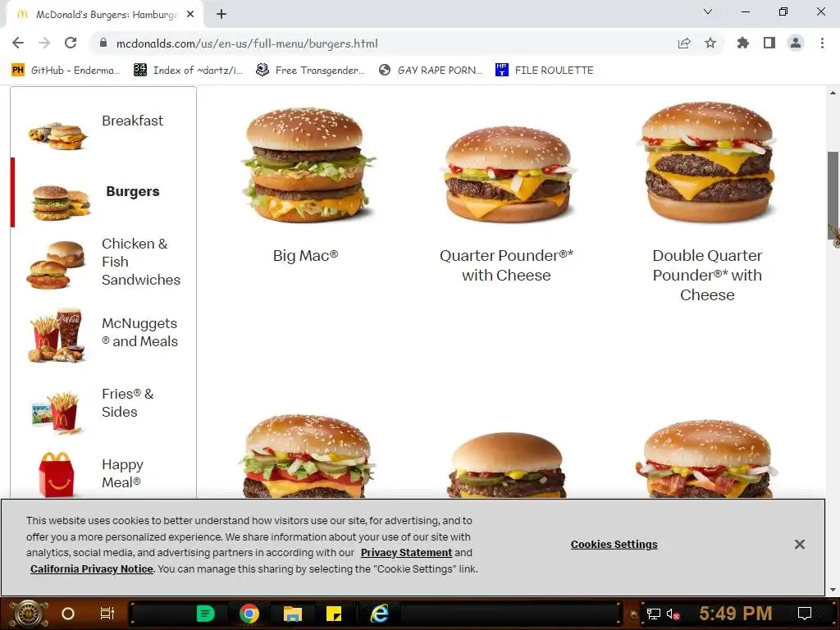Click the plain cheeseburger image in second row
This screenshot has width=840, height=630.
click(507, 465)
